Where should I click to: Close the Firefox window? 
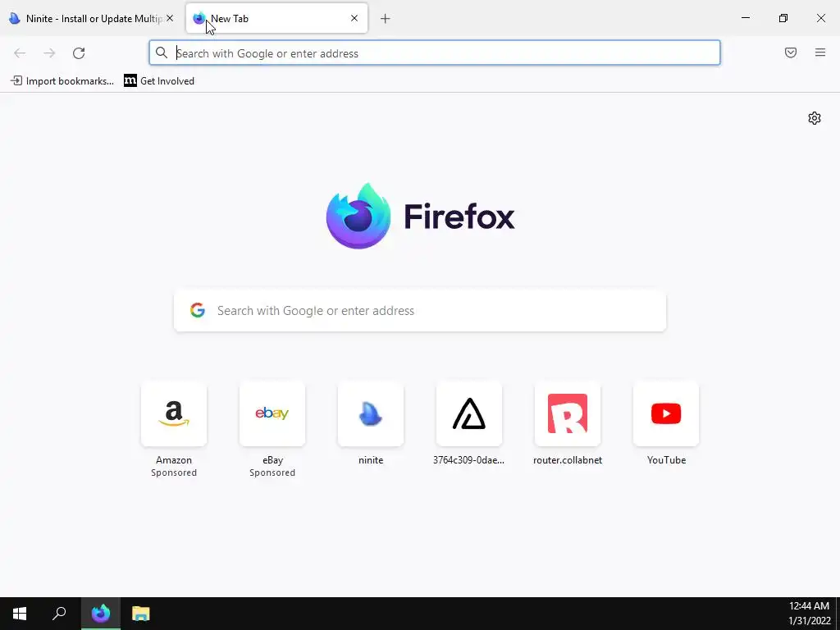(820, 18)
